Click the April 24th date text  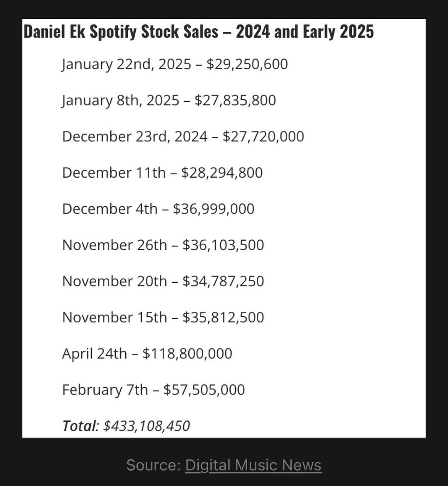pyautogui.click(x=95, y=354)
